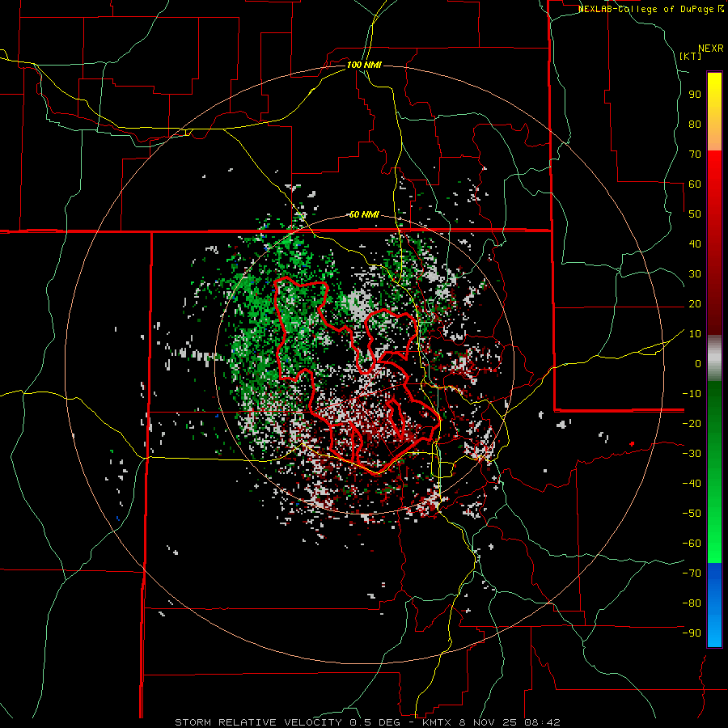Click the -70 knot scale value
This screenshot has width=728, height=728.
point(692,574)
